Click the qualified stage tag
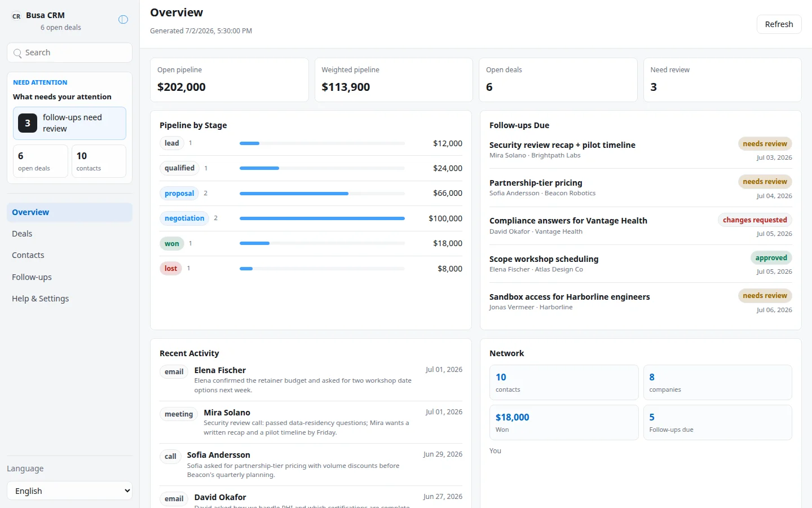 pos(179,168)
